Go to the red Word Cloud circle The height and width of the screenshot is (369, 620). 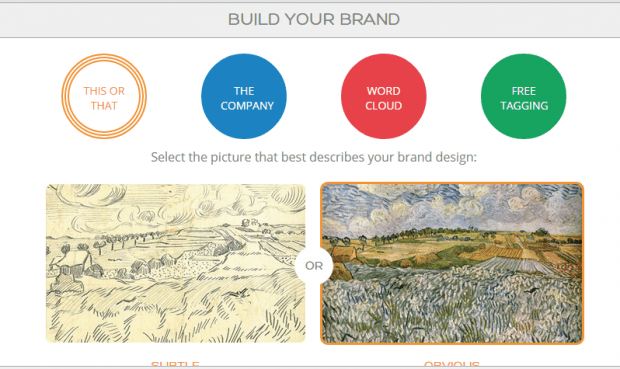[384, 97]
